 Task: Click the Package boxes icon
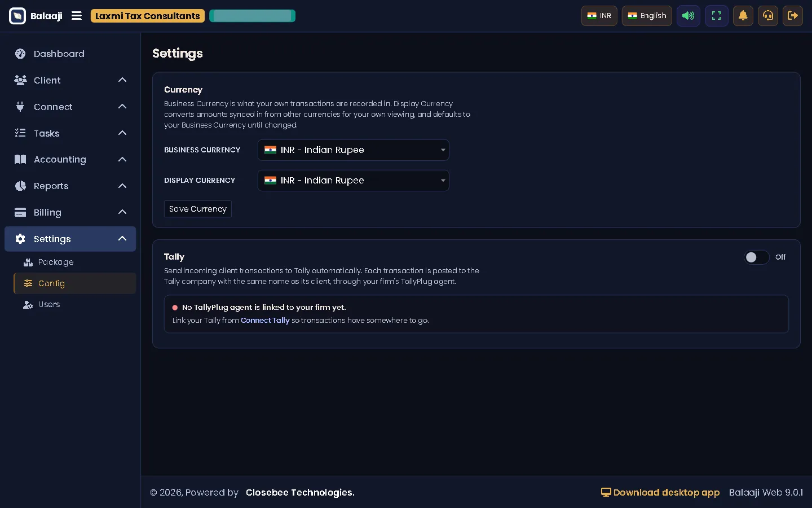point(28,262)
